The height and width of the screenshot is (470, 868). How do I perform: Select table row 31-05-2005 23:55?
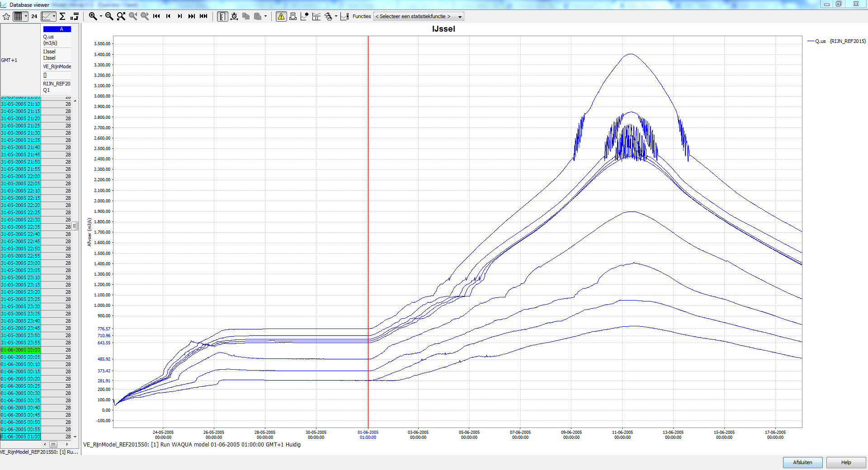[x=36, y=343]
